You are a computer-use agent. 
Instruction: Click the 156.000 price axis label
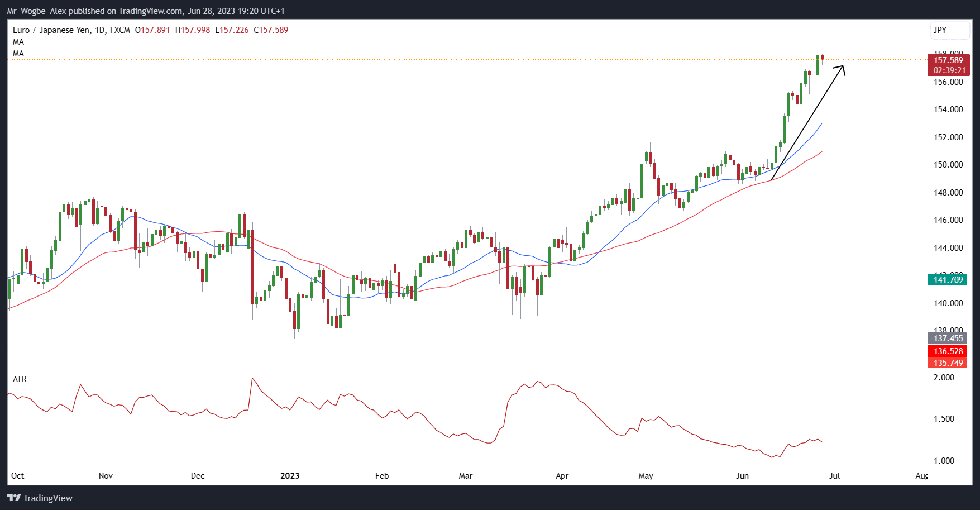coord(948,82)
